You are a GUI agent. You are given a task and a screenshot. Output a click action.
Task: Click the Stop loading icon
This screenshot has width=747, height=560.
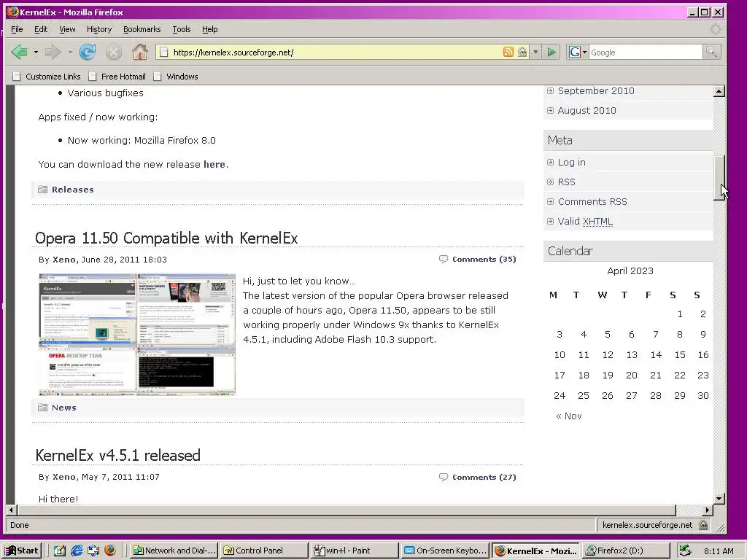point(113,52)
